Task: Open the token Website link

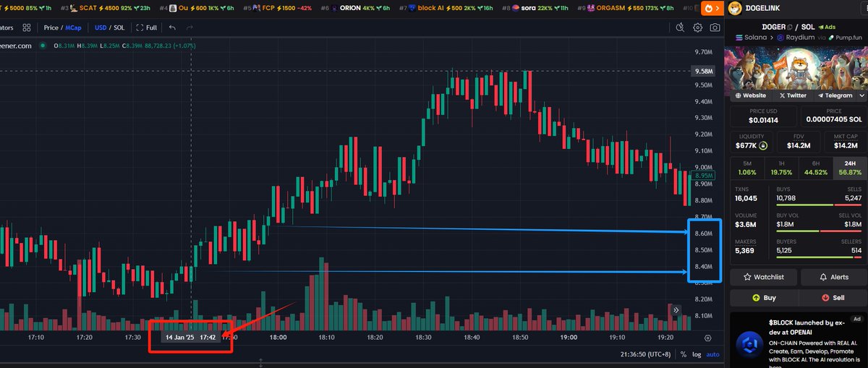Action: point(751,95)
